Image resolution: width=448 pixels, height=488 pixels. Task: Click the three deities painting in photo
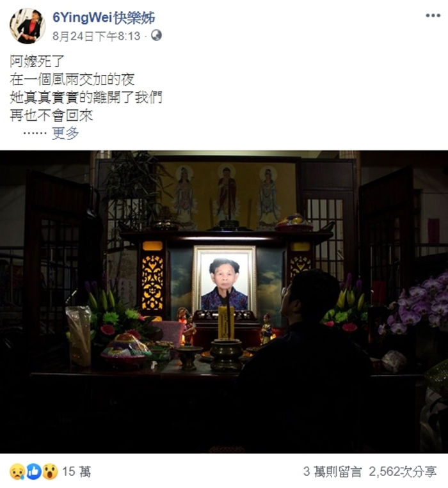[227, 196]
